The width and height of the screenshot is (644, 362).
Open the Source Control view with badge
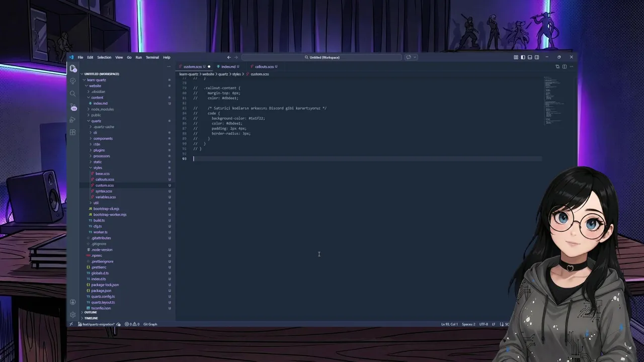(73, 107)
